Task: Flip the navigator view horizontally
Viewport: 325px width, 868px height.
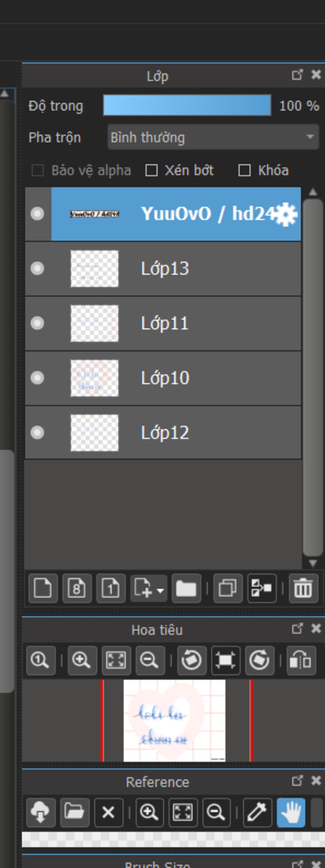Action: [301, 660]
